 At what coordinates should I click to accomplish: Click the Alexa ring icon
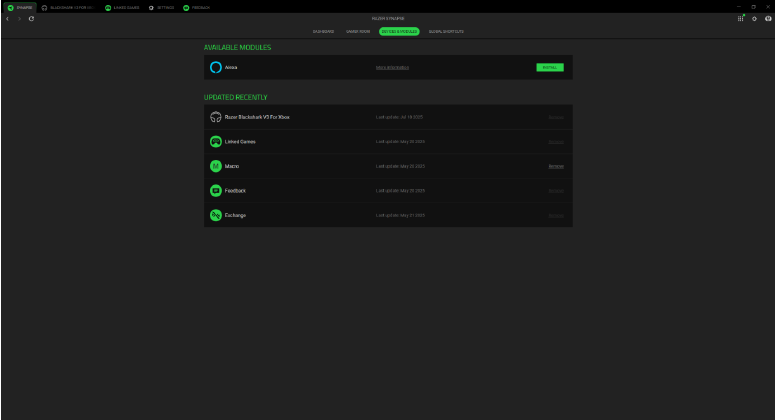coord(216,67)
